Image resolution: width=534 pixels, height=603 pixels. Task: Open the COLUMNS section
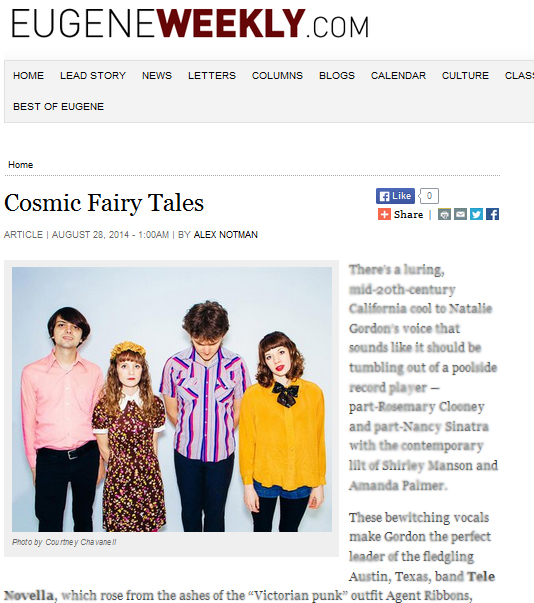click(x=277, y=75)
